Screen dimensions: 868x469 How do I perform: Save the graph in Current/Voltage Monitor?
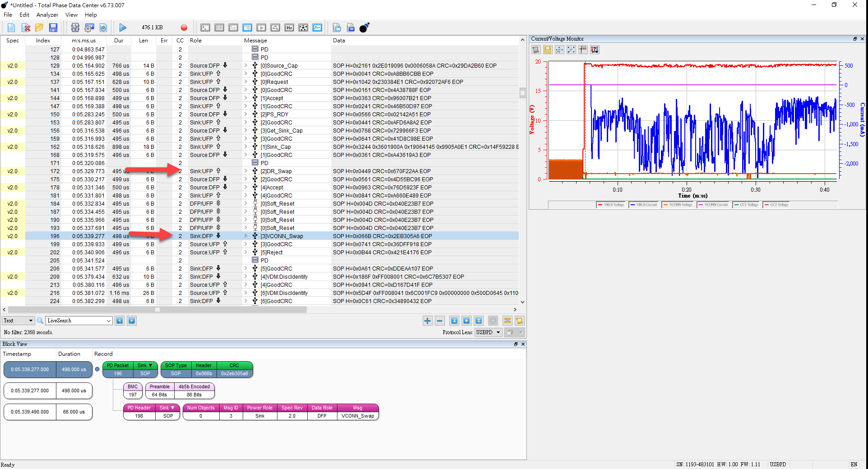point(548,50)
